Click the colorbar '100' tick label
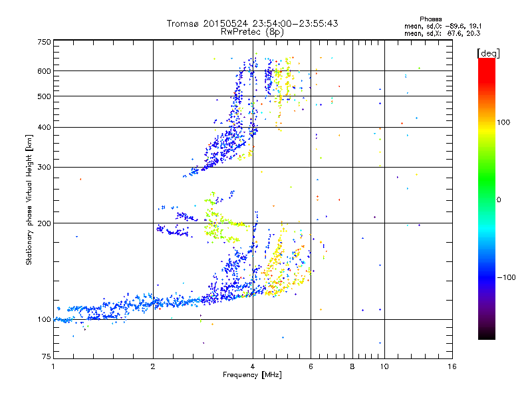The width and height of the screenshot is (532, 399). pyautogui.click(x=503, y=122)
